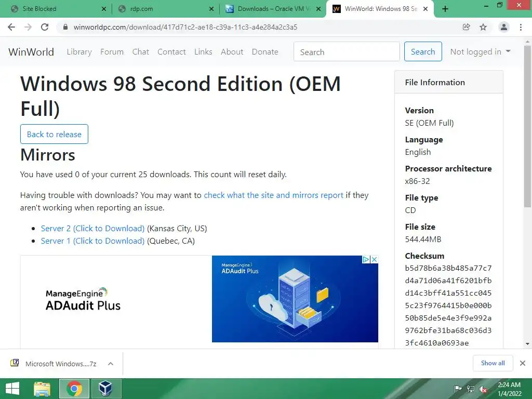532x399 pixels.
Task: Click the scrollbar down arrow
Action: pyautogui.click(x=527, y=344)
